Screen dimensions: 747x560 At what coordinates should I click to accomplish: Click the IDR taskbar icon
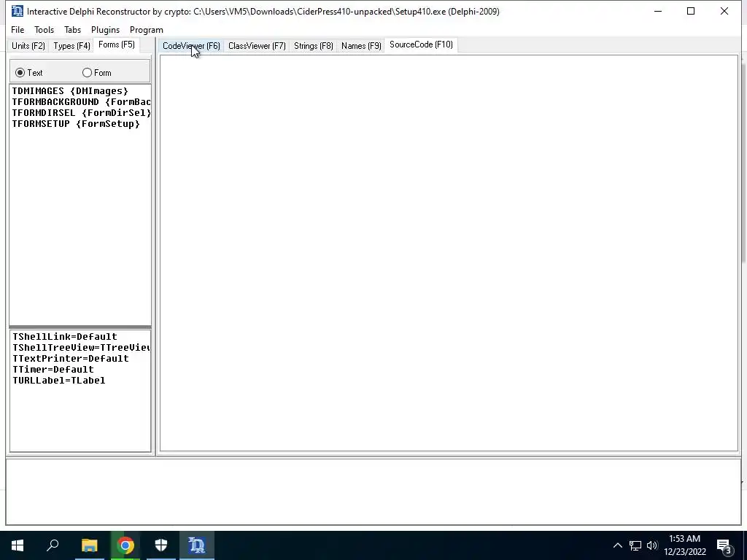(197, 545)
